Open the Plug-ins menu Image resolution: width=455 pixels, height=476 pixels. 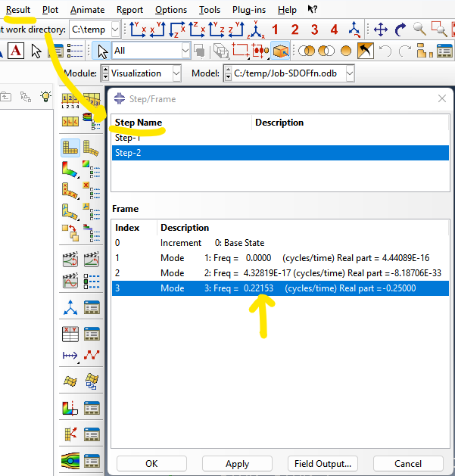coord(249,10)
